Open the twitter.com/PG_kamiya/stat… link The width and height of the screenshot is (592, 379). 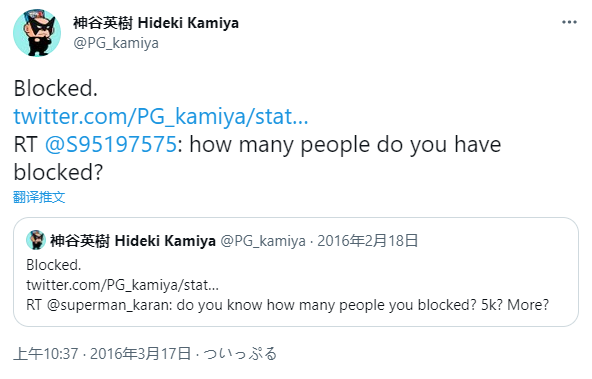(161, 117)
